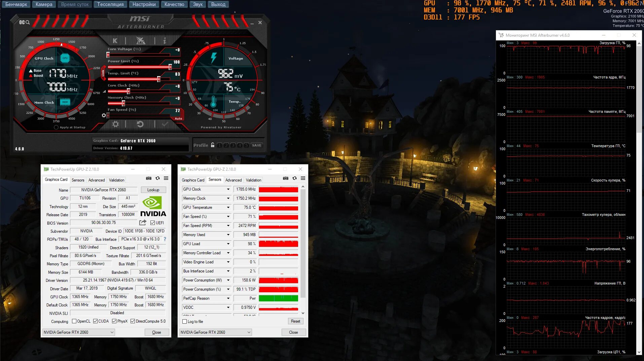Toggle the CUDA checkbox
The image size is (644, 361).
pos(96,321)
